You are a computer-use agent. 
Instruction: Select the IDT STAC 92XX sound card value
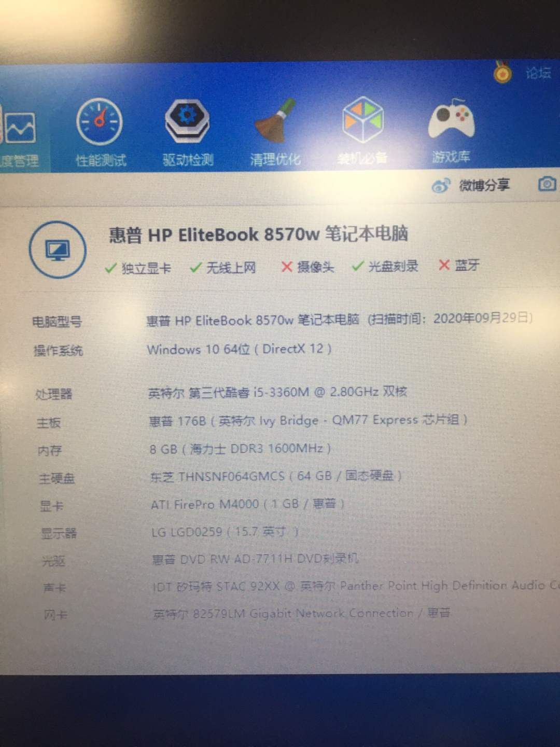click(356, 586)
